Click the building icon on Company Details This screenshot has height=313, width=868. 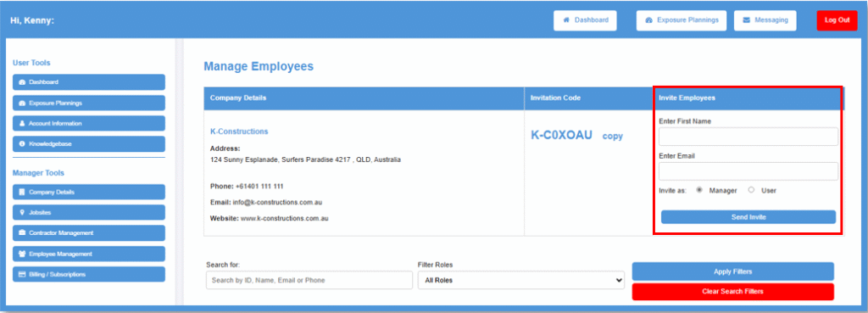click(22, 193)
